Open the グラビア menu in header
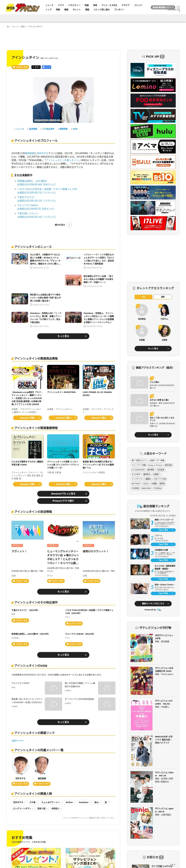This screenshot has width=186, height=868. point(126,5)
